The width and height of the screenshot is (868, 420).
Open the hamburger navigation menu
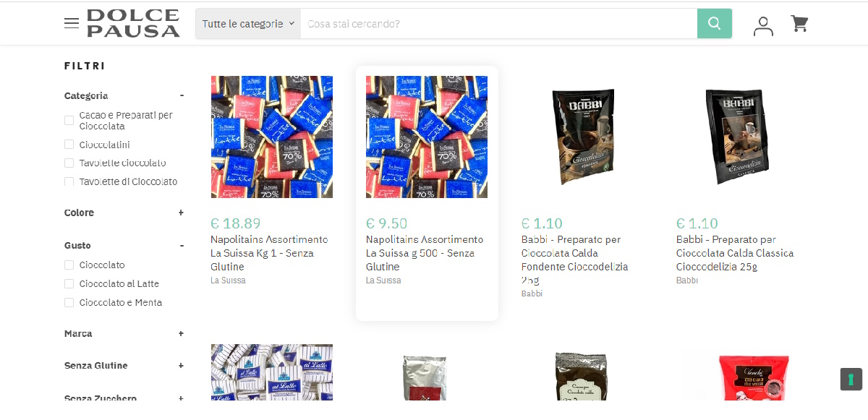click(72, 23)
